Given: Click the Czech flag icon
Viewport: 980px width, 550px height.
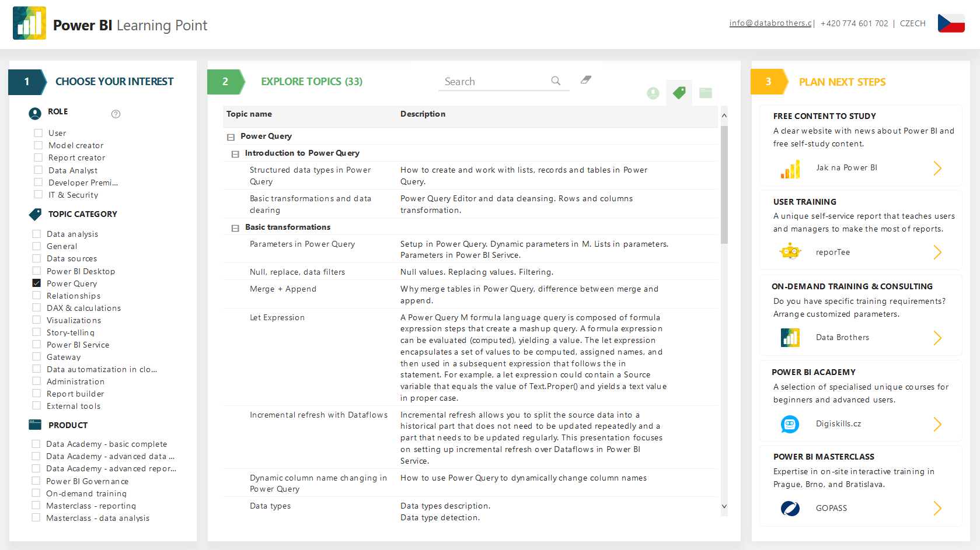Looking at the screenshot, I should pyautogui.click(x=951, y=23).
